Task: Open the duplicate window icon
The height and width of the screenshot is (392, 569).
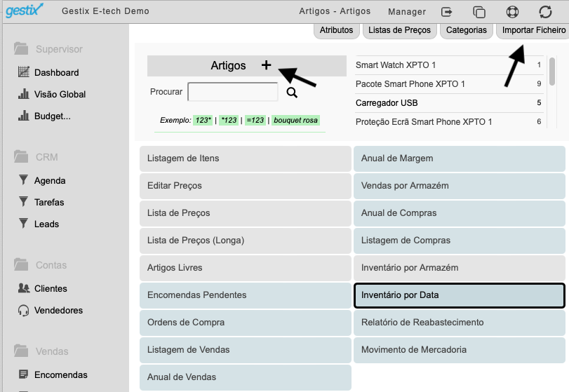Action: 479,12
